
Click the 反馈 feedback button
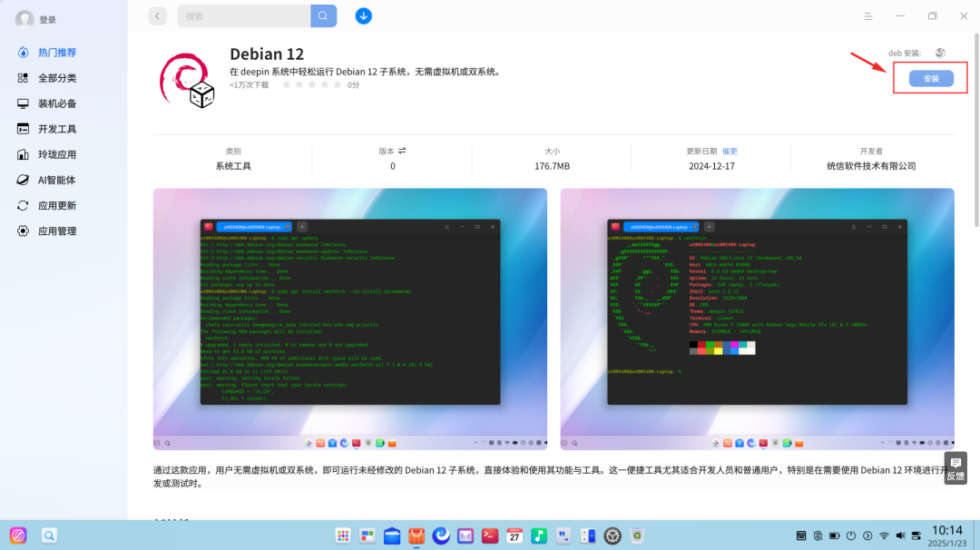[x=955, y=468]
